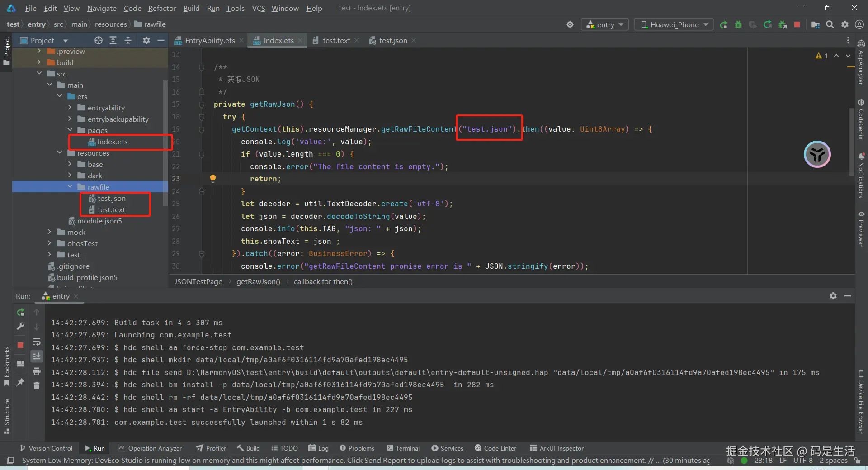Open Search Everywhere magnifier icon

[830, 25]
